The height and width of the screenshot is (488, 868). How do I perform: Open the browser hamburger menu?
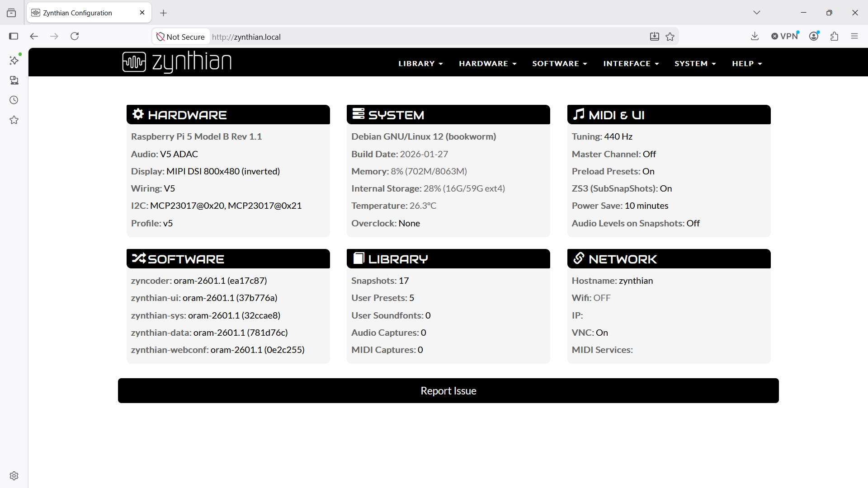click(x=854, y=36)
